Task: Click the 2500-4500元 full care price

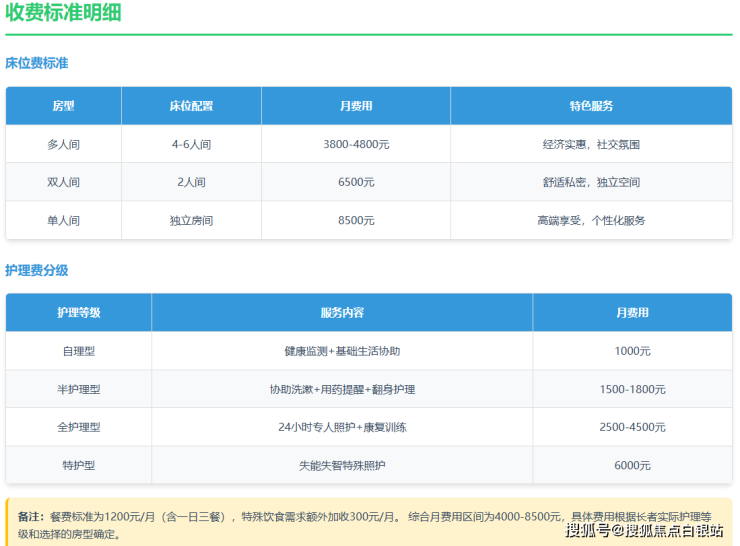Action: click(x=632, y=427)
